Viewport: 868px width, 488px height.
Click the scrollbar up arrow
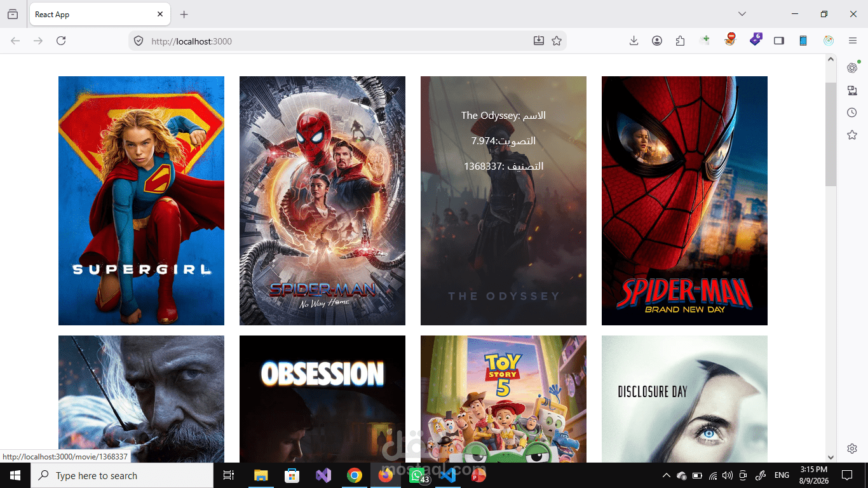coord(831,59)
